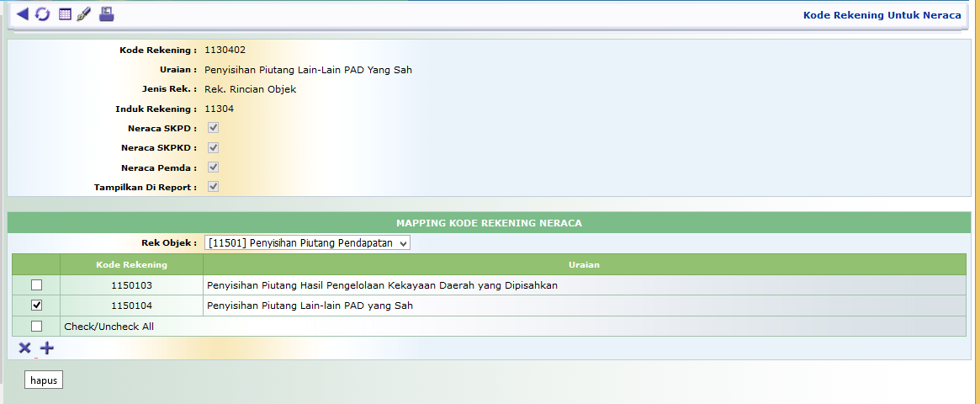Screen dimensions: 980x404
Task: Toggle the Check/Uncheck All checkbox
Action: tap(36, 326)
